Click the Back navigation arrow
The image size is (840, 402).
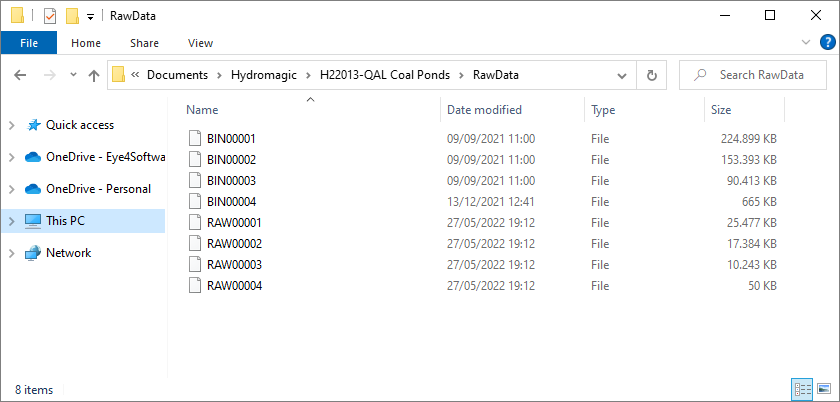(x=20, y=75)
